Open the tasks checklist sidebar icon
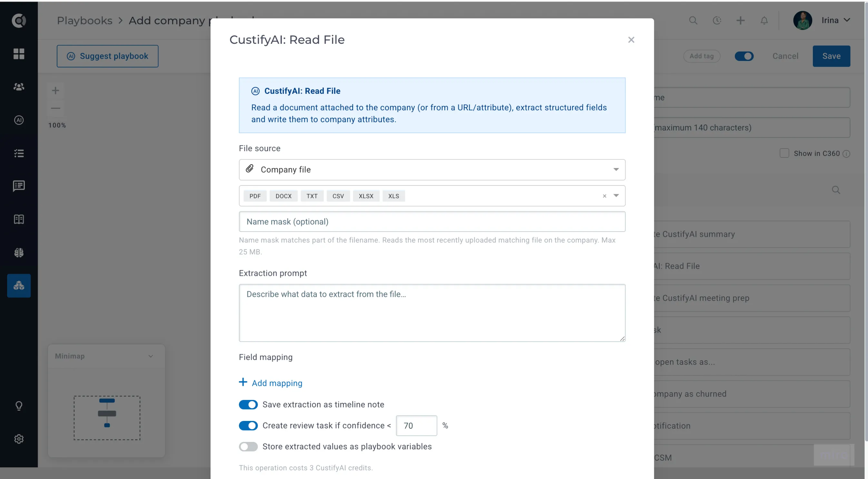The image size is (868, 479). tap(19, 153)
